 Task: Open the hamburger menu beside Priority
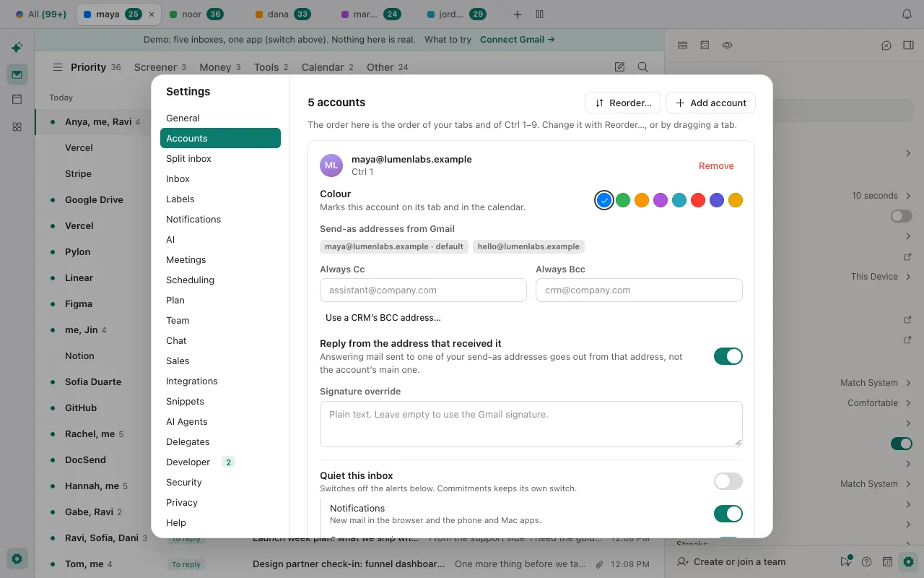[x=58, y=67]
